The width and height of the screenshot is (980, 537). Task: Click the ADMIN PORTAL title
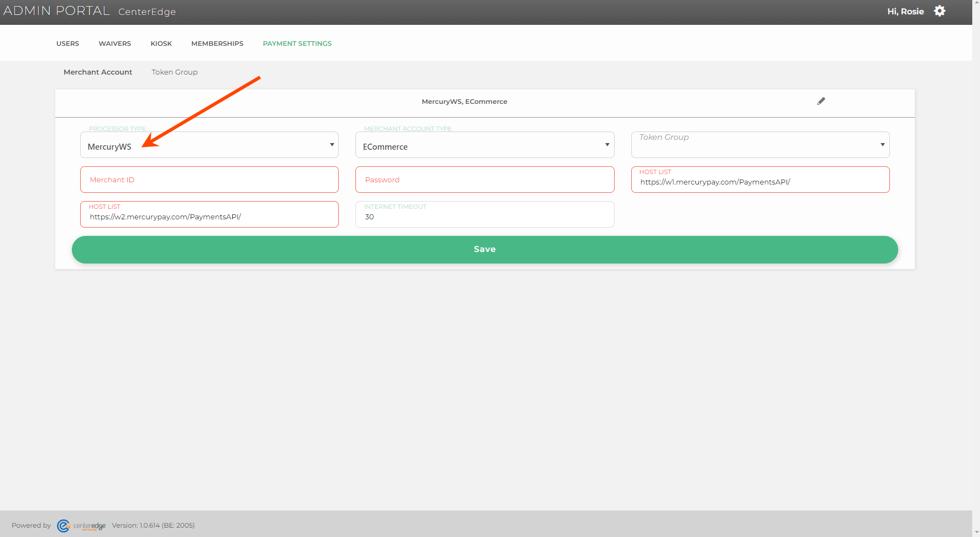point(56,11)
